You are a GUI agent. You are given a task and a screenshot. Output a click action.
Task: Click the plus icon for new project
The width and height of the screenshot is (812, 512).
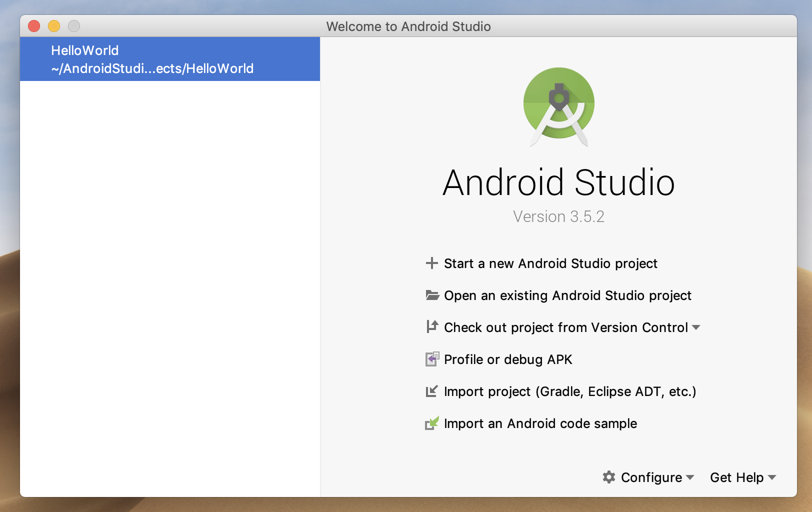click(431, 263)
